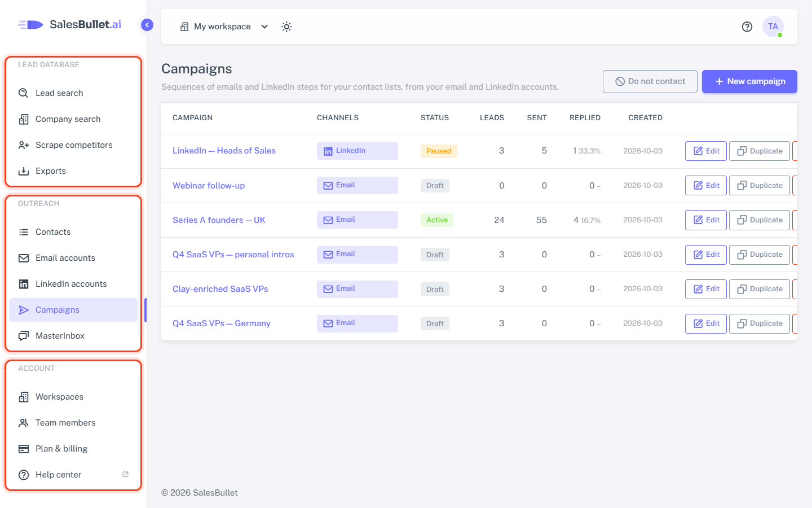Click the Paused status badge

pos(439,151)
